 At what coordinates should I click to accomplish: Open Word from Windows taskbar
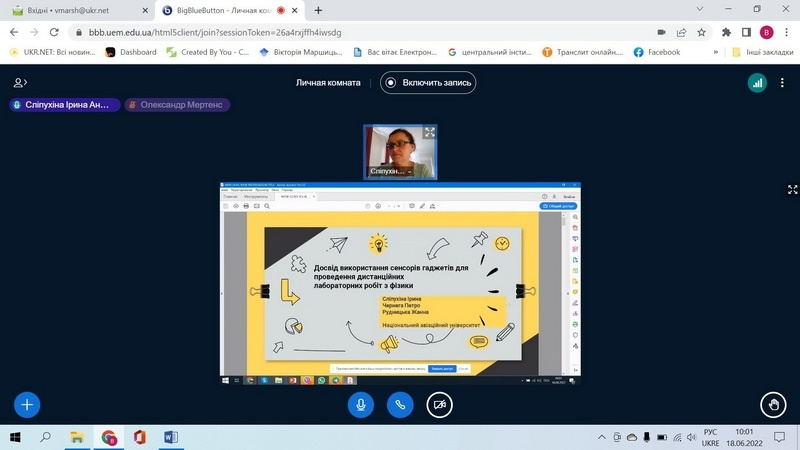pyautogui.click(x=169, y=437)
